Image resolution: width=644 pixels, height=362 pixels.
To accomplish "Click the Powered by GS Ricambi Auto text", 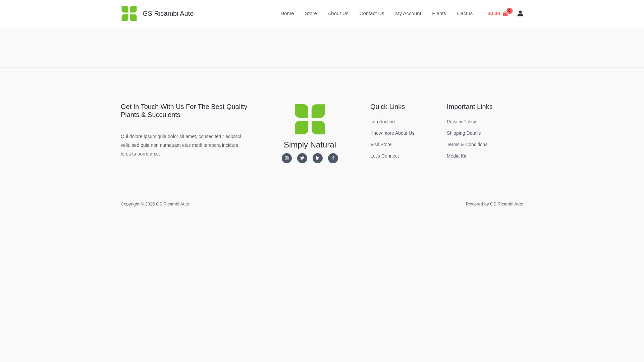I will point(494,204).
